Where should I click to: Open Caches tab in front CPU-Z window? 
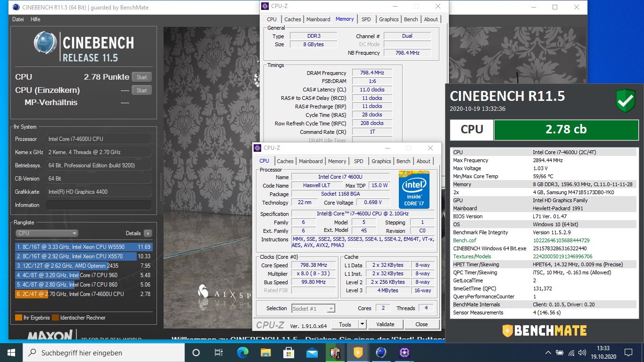click(285, 161)
